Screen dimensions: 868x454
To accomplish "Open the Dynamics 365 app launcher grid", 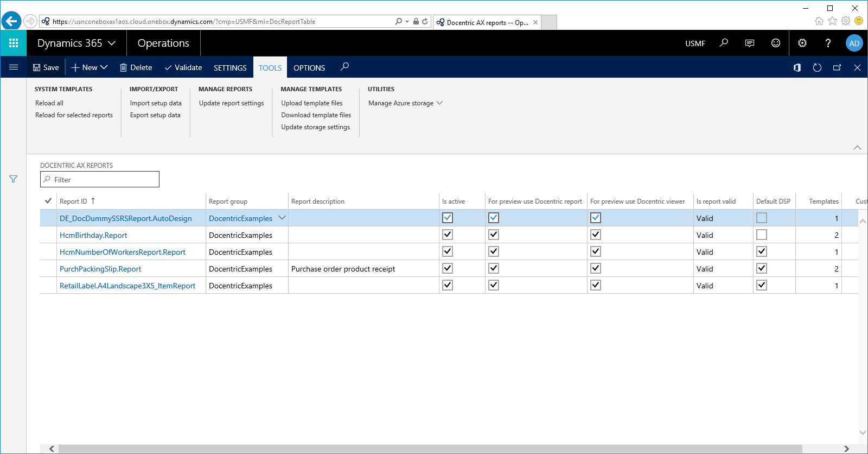I will click(14, 43).
